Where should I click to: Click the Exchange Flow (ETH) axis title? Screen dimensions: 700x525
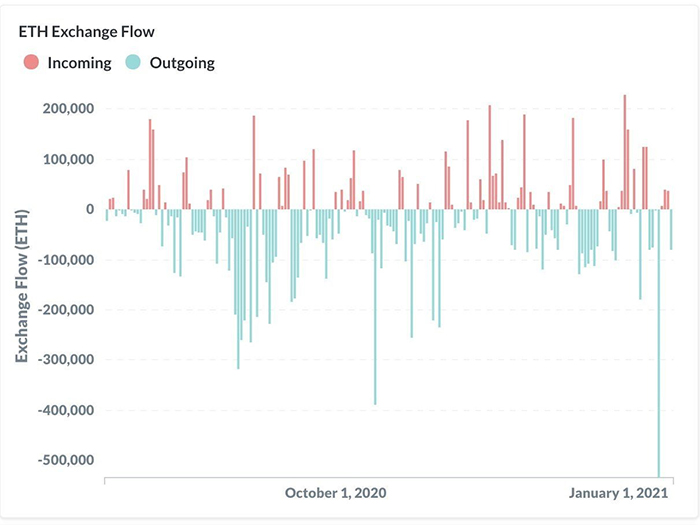coord(21,286)
